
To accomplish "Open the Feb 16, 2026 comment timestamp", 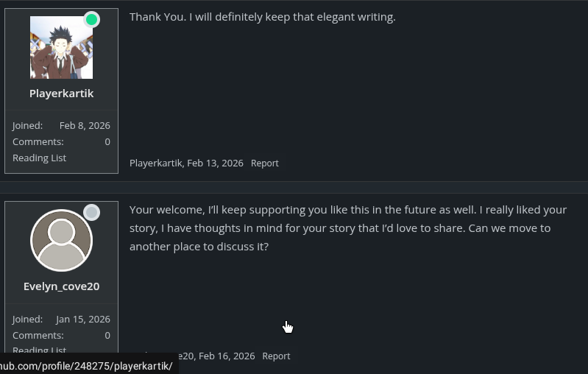I will coord(227,356).
